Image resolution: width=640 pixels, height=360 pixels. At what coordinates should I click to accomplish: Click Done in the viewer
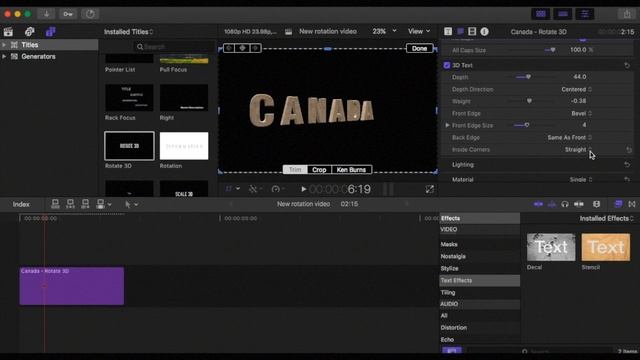click(x=419, y=48)
